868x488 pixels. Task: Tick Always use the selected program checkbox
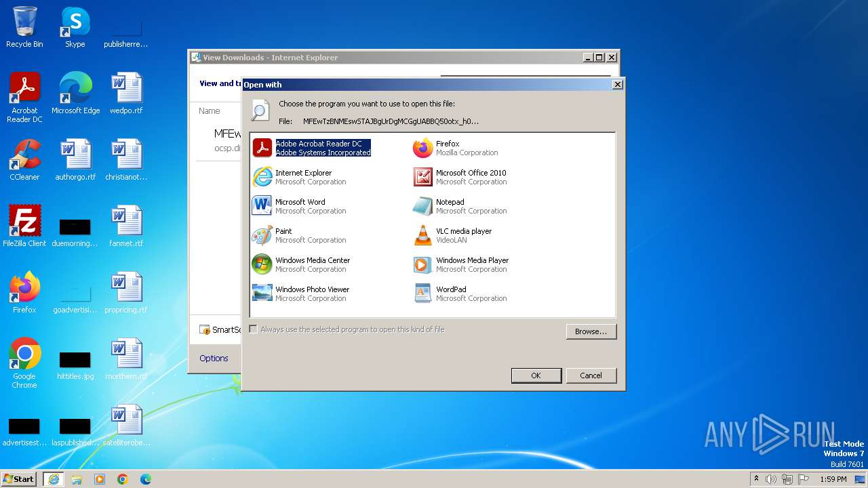click(x=253, y=329)
